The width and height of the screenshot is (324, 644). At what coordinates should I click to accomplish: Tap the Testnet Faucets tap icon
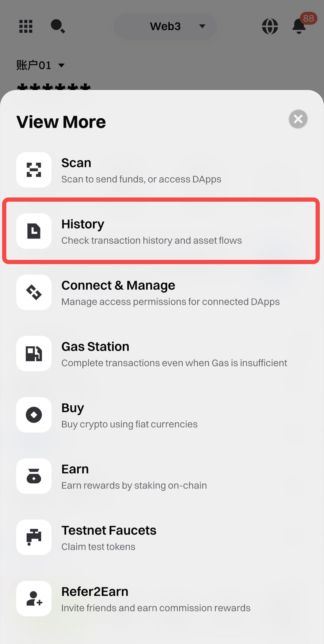(34, 537)
